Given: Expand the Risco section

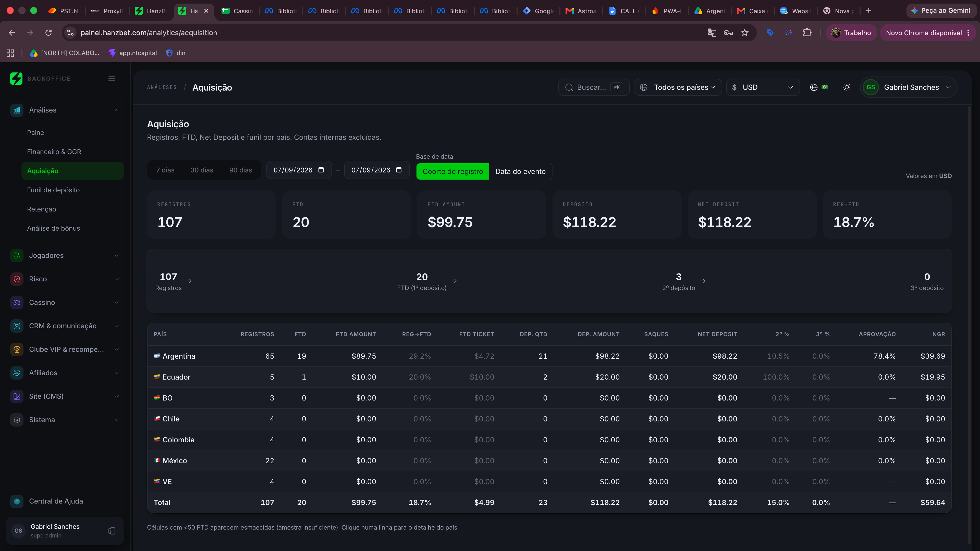Looking at the screenshot, I should pyautogui.click(x=116, y=279).
